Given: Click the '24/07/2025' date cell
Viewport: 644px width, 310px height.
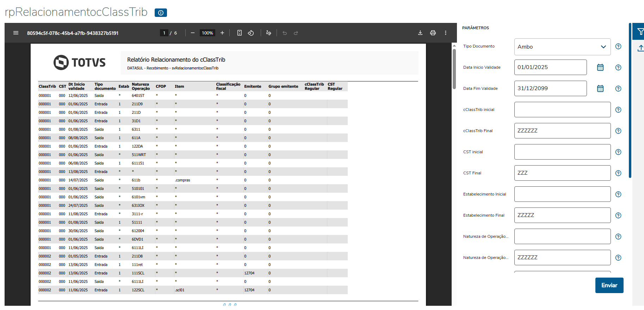Looking at the screenshot, I should [x=78, y=205].
